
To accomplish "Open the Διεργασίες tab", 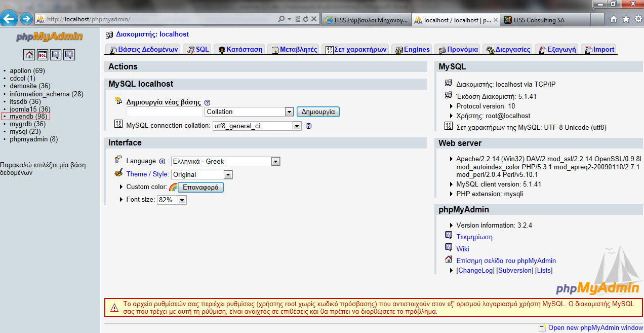I will point(507,49).
